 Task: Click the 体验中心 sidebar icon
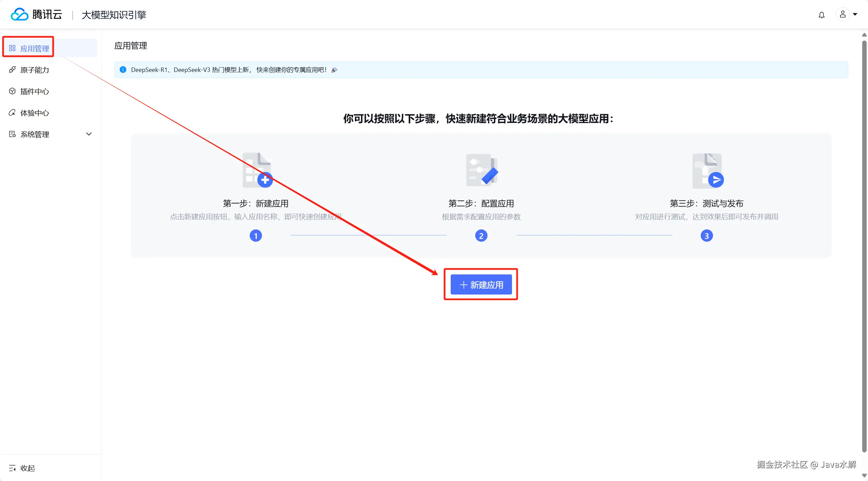point(12,113)
